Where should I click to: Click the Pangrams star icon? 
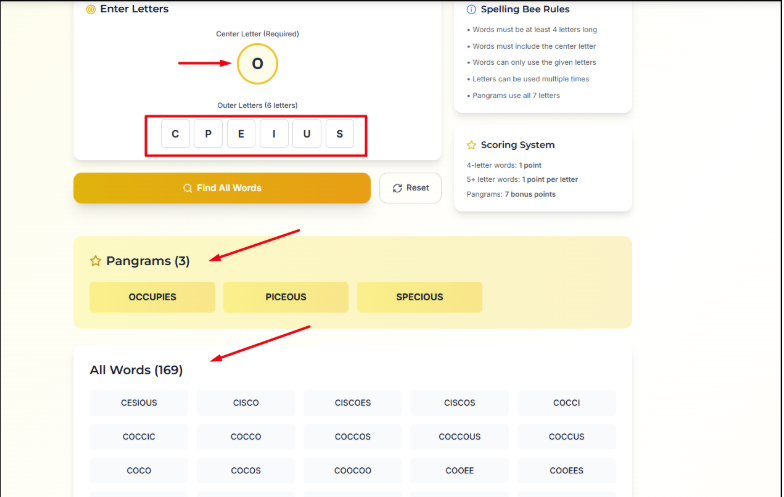pyautogui.click(x=96, y=260)
